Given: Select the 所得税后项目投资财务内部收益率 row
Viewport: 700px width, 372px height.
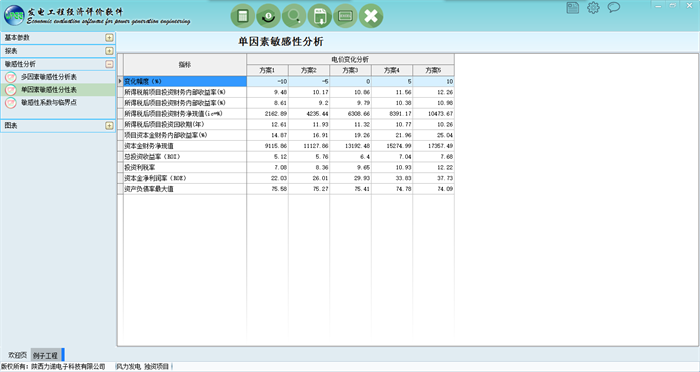Looking at the screenshot, I should 185,103.
